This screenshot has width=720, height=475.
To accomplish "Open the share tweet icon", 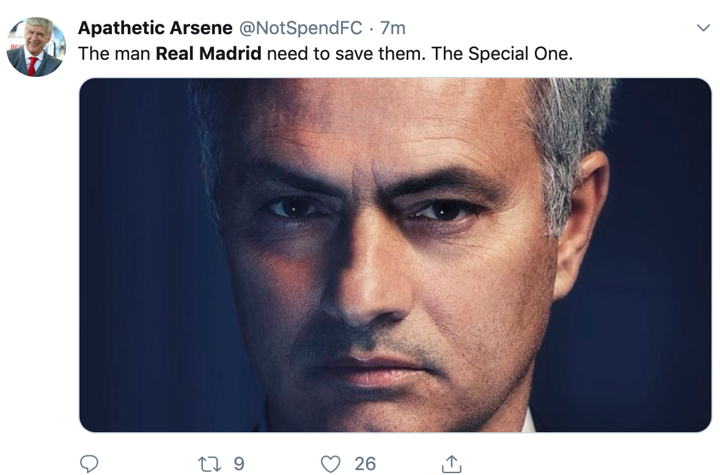I will (451, 463).
